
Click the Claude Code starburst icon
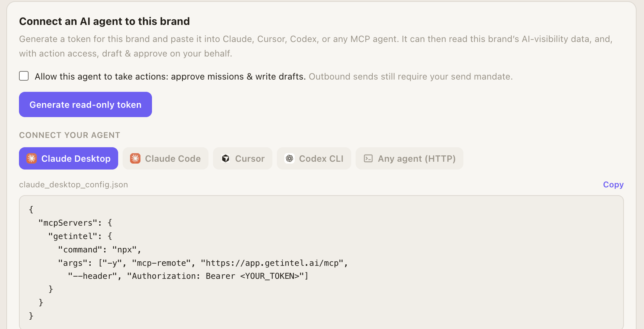pos(135,158)
